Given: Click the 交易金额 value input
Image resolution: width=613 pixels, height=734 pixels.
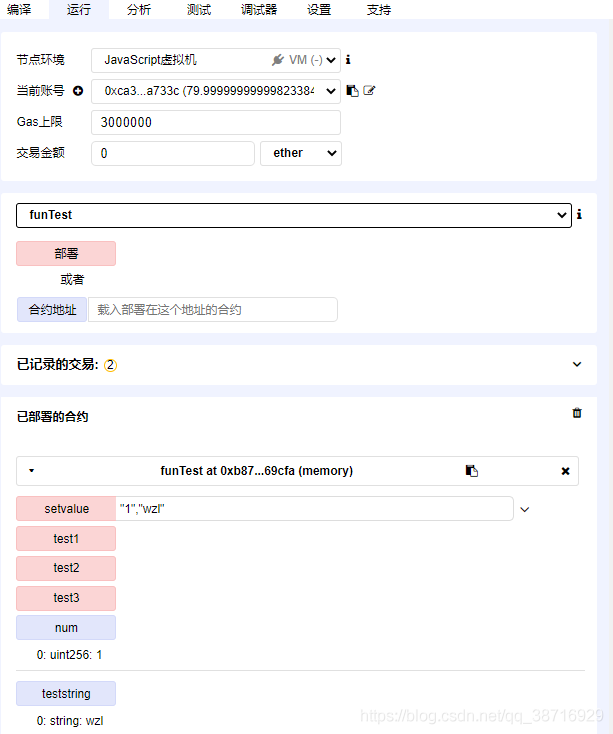Looking at the screenshot, I should (173, 153).
